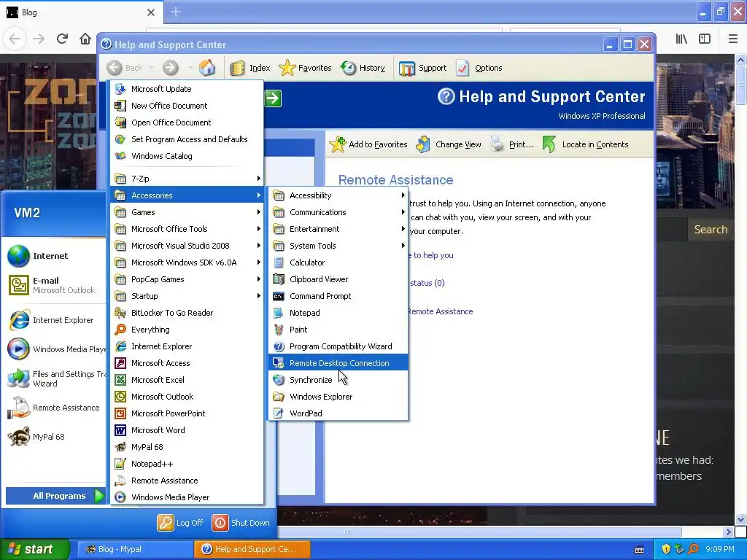Launch Everything search program
747x560 pixels.
(187, 330)
